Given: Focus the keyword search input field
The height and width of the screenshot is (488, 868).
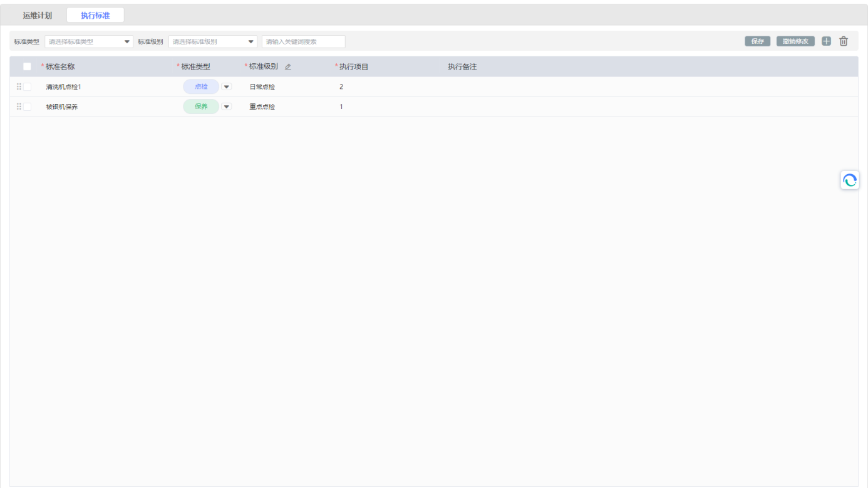Looking at the screenshot, I should 303,42.
